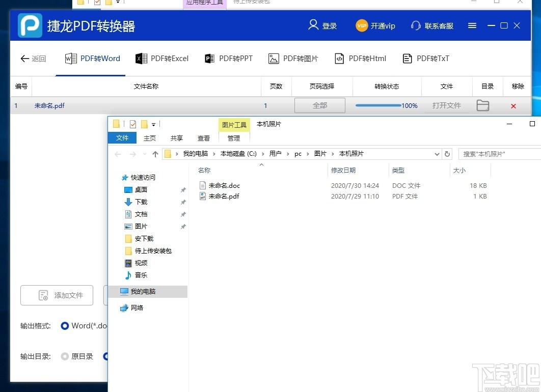Click the new folder quick access icon

point(144,124)
